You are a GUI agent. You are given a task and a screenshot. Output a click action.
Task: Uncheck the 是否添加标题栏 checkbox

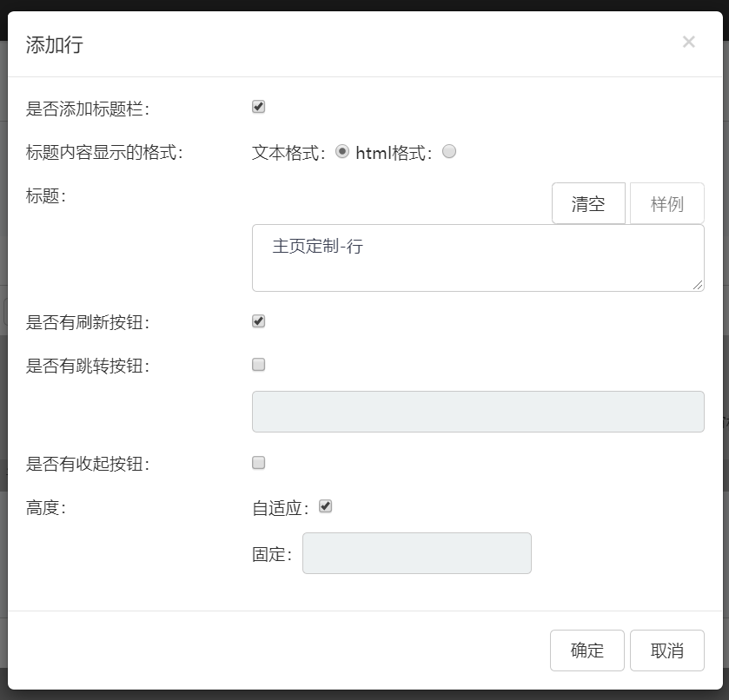click(258, 107)
